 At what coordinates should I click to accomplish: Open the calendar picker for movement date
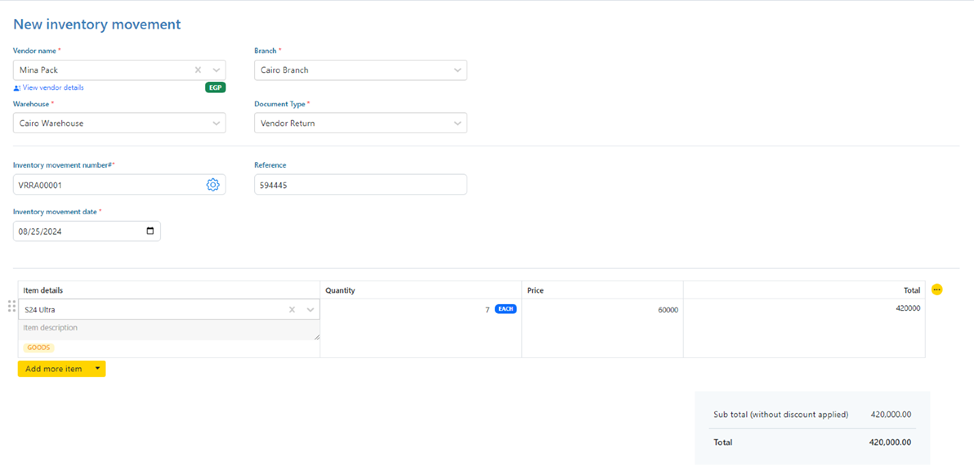point(150,231)
